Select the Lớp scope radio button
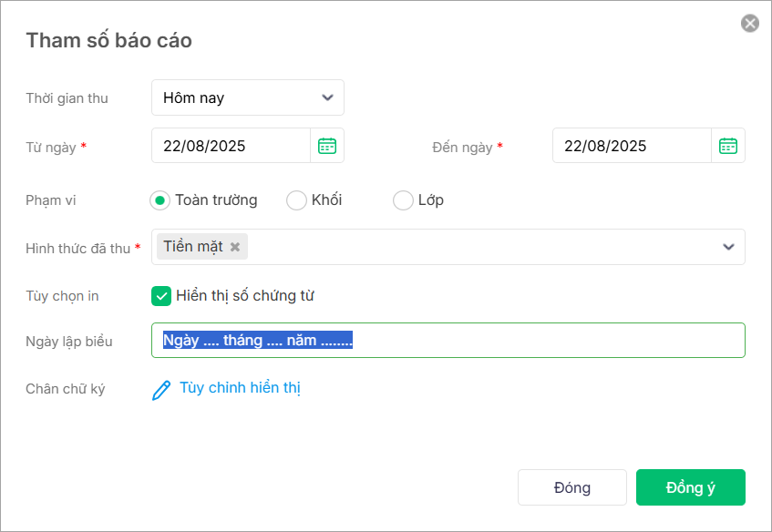772x532 pixels. point(403,200)
